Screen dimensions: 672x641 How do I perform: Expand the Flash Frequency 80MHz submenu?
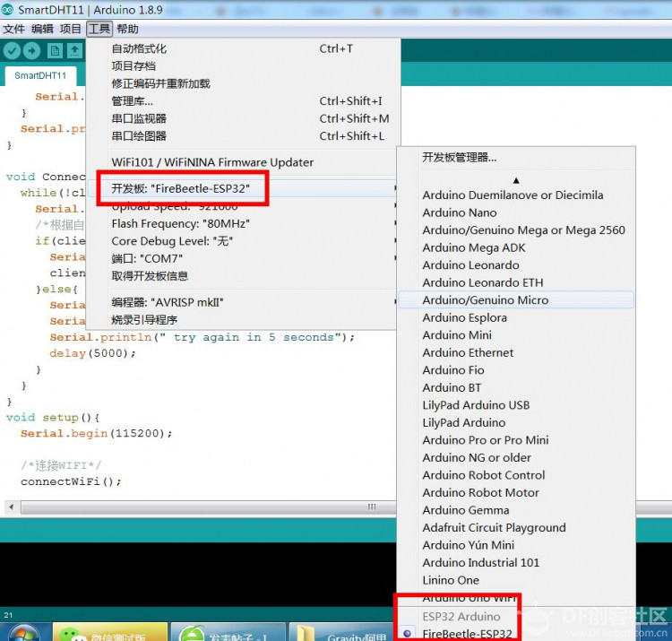tap(244, 224)
